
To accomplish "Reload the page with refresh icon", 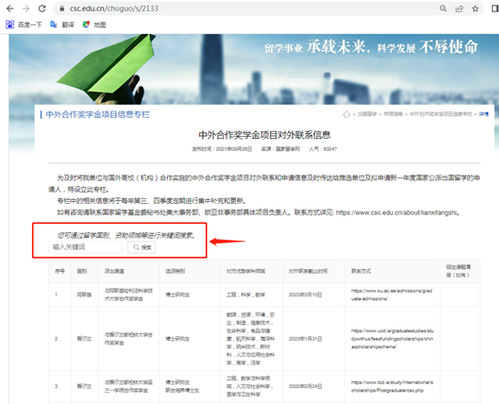I will 42,8.
